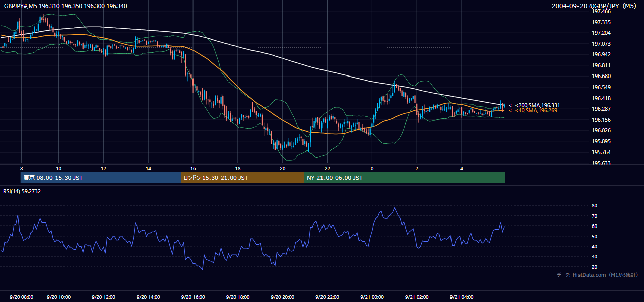Click the RSI(14) 59.2732 indicator label

pos(22,191)
